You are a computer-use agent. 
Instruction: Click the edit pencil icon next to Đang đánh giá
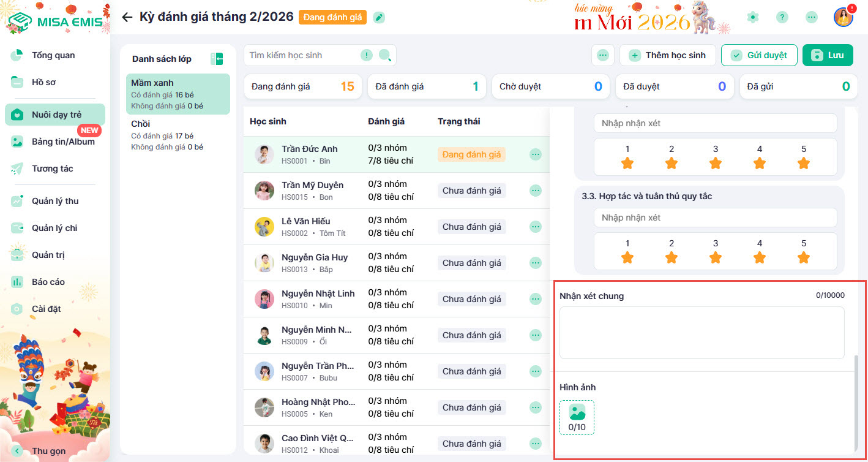point(380,17)
